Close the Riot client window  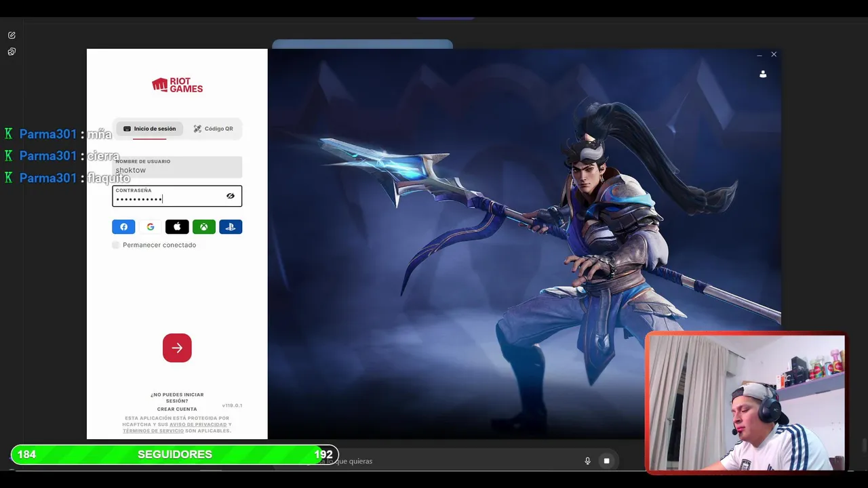point(774,54)
